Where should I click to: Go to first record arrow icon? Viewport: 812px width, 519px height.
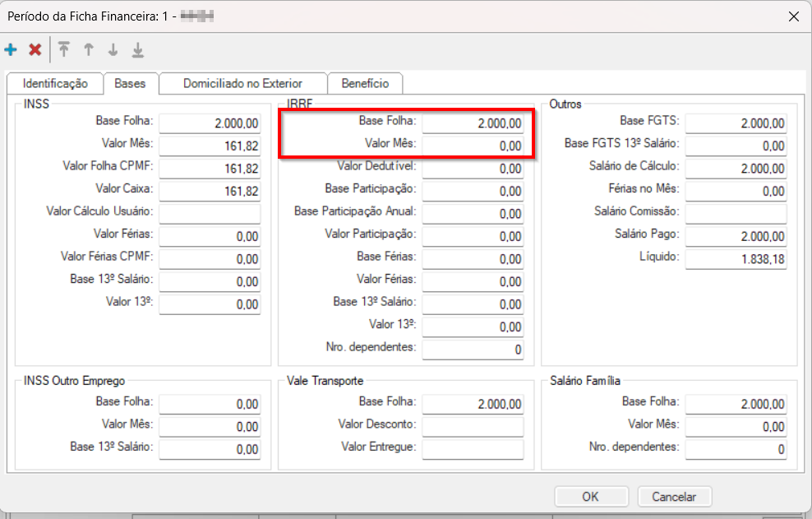pos(64,50)
